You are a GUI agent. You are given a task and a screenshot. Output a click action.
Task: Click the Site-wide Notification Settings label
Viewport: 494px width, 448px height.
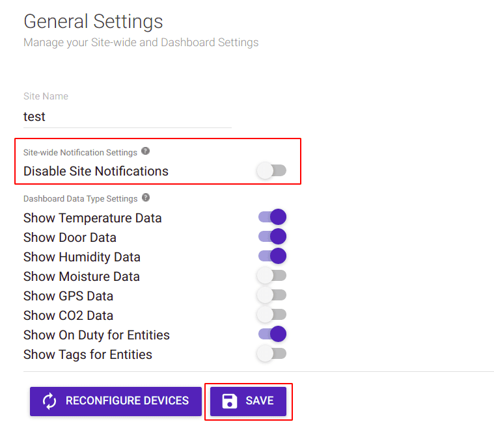point(80,152)
